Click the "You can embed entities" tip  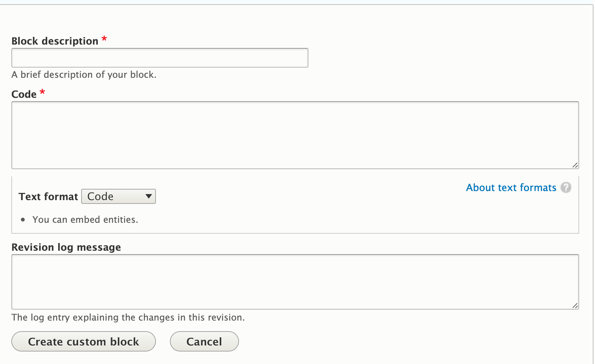pos(85,220)
